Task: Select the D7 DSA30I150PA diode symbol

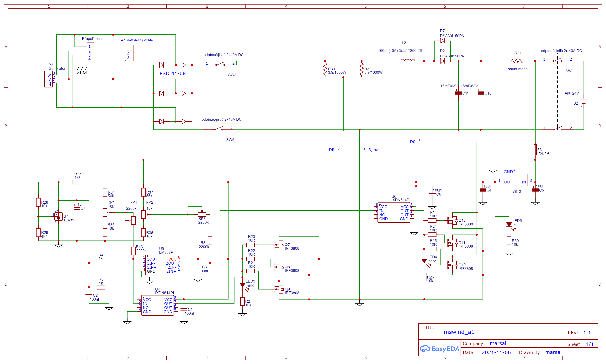Action: (442, 41)
